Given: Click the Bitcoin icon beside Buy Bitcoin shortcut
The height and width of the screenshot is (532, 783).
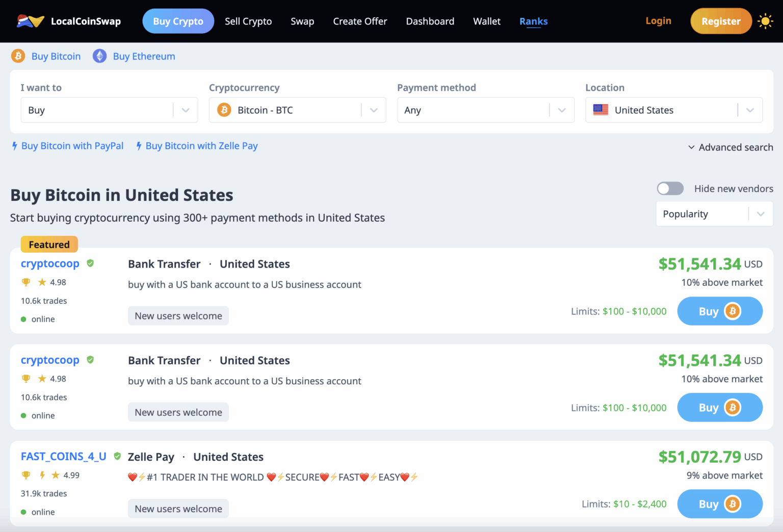Looking at the screenshot, I should coord(18,56).
